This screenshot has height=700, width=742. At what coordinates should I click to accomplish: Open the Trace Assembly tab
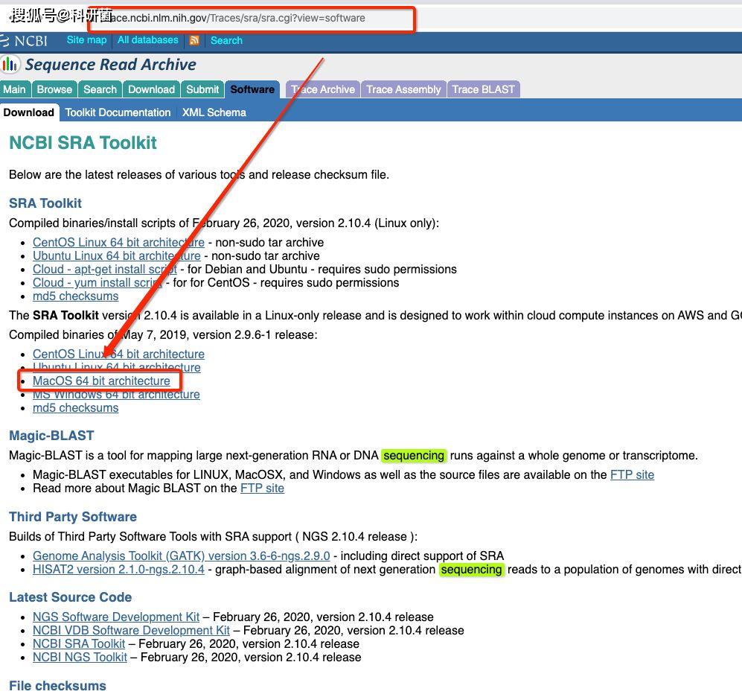click(x=403, y=89)
